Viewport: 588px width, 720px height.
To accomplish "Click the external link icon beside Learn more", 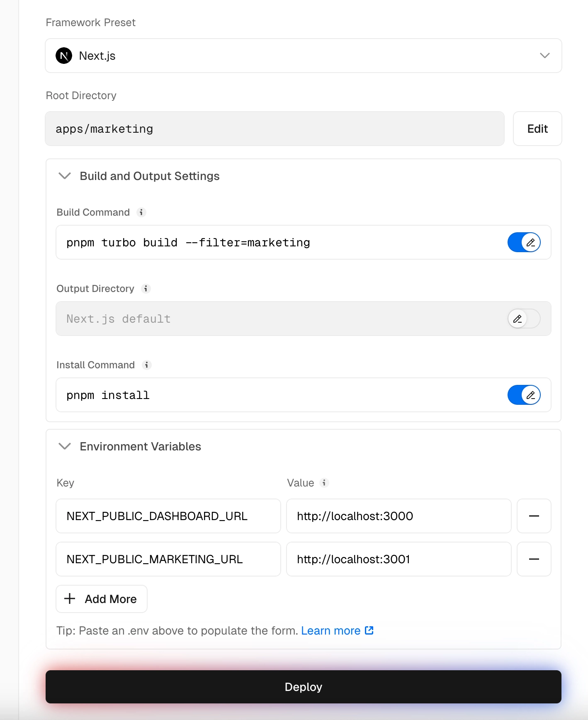I will [x=369, y=630].
